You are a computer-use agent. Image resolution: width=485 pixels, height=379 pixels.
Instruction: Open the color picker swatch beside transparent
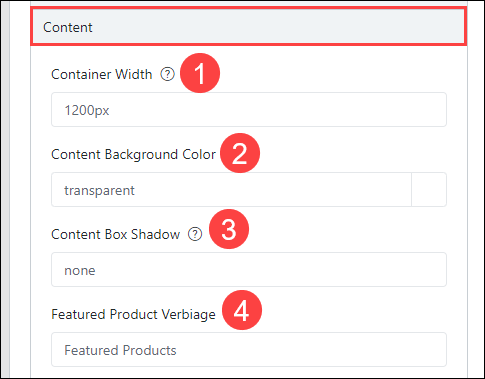pyautogui.click(x=429, y=190)
